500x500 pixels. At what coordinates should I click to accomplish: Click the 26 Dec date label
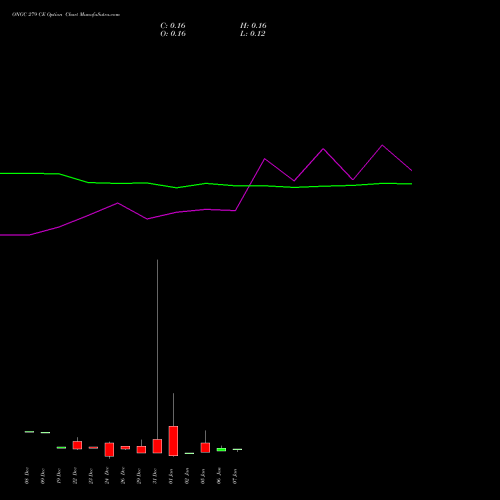coord(123,476)
